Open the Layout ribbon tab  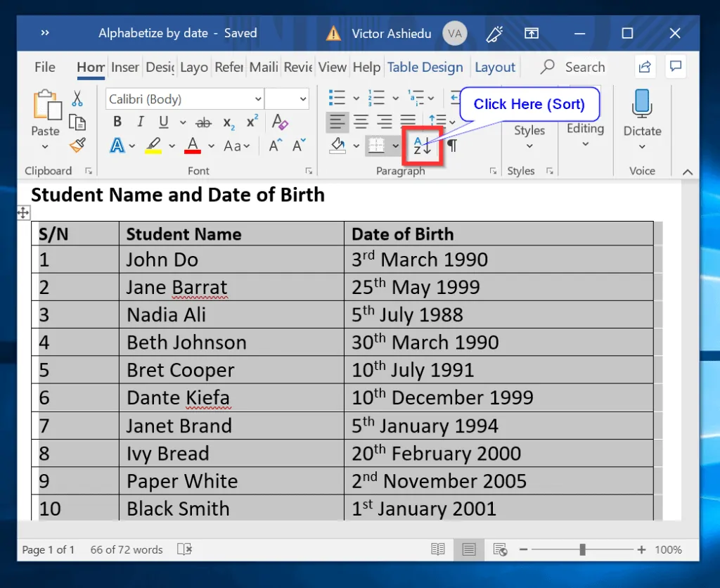point(495,67)
